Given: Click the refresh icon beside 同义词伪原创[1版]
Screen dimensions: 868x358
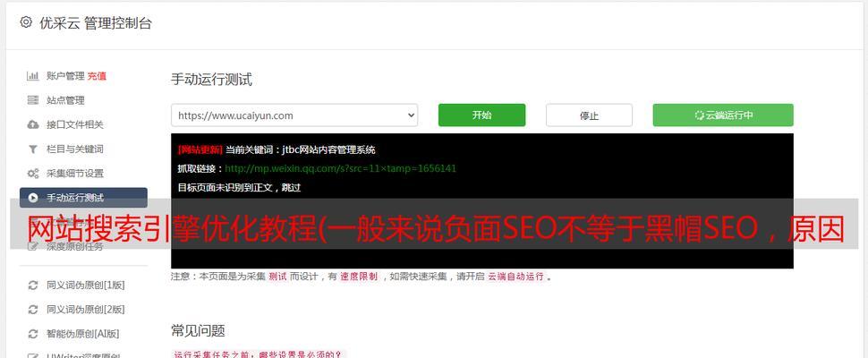Looking at the screenshot, I should coord(32,286).
